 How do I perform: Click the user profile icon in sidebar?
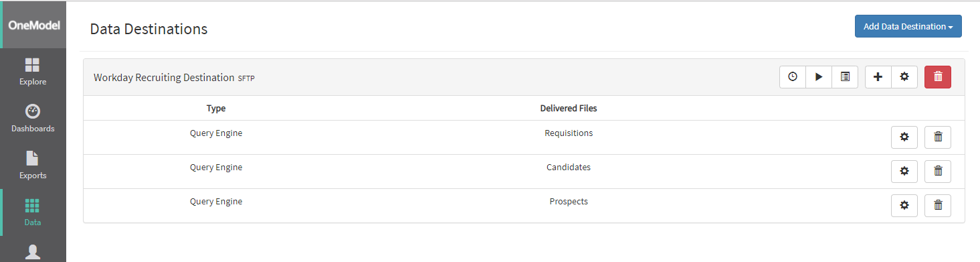(33, 252)
